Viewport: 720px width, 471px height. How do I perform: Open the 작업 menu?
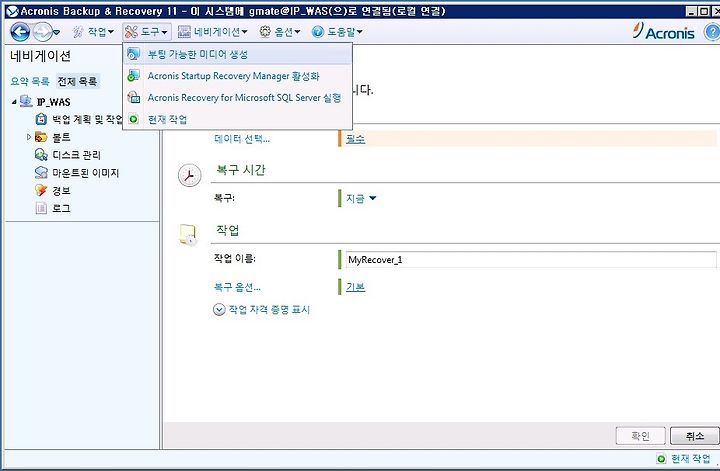pos(93,32)
